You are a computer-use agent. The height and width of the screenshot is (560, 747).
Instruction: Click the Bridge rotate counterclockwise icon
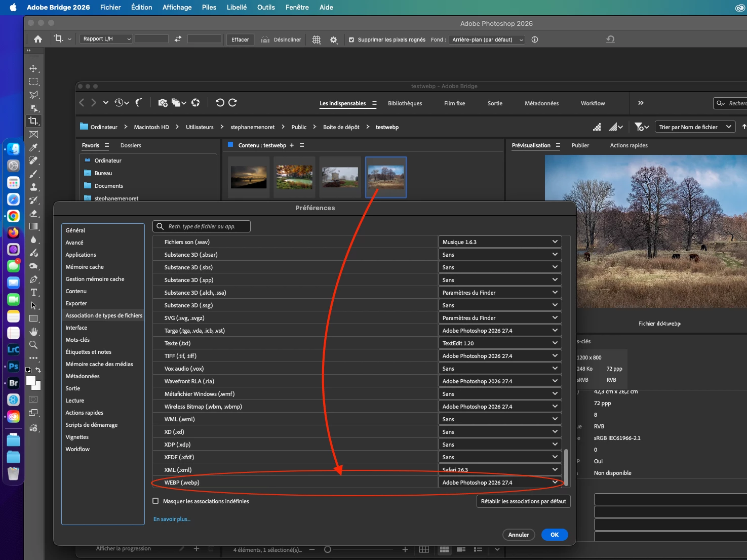[220, 103]
